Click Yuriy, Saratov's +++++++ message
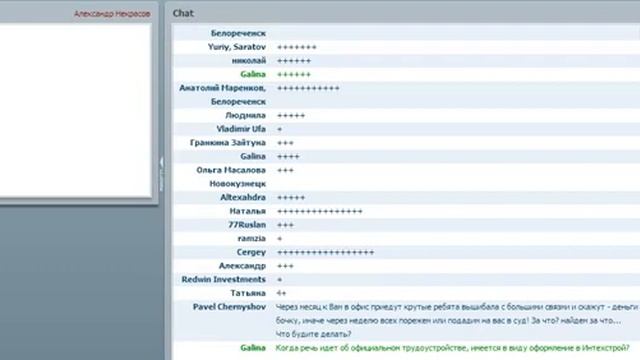 (x=297, y=47)
